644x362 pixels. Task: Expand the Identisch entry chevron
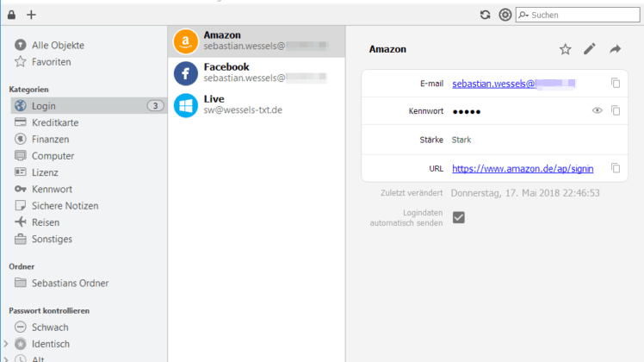(6, 344)
